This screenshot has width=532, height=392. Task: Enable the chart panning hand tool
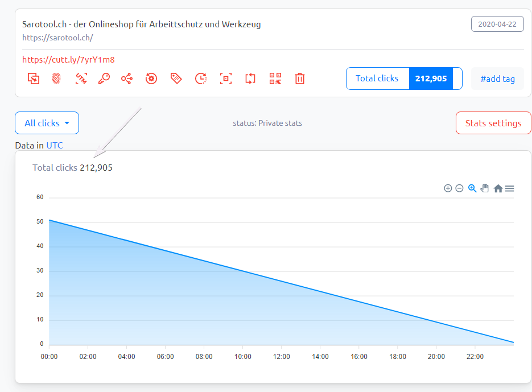click(485, 188)
